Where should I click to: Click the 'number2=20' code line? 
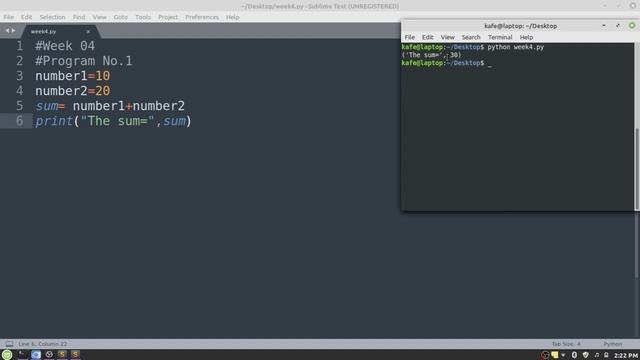click(x=73, y=91)
